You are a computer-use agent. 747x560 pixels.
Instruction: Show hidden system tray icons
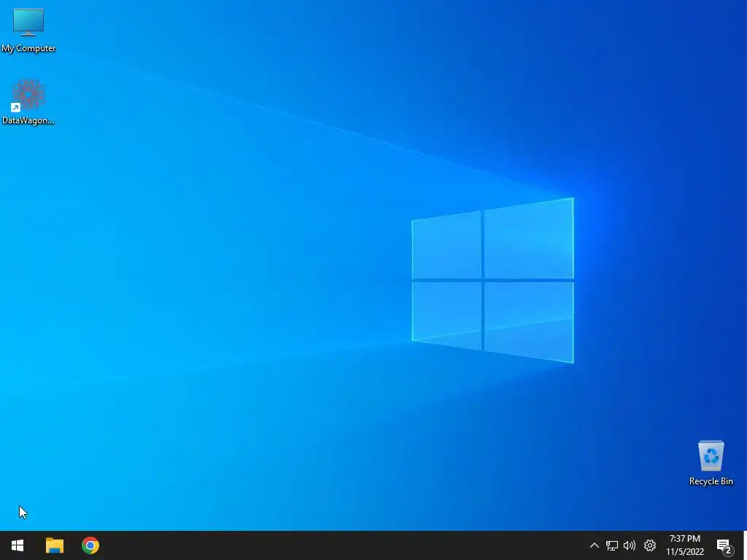point(594,545)
